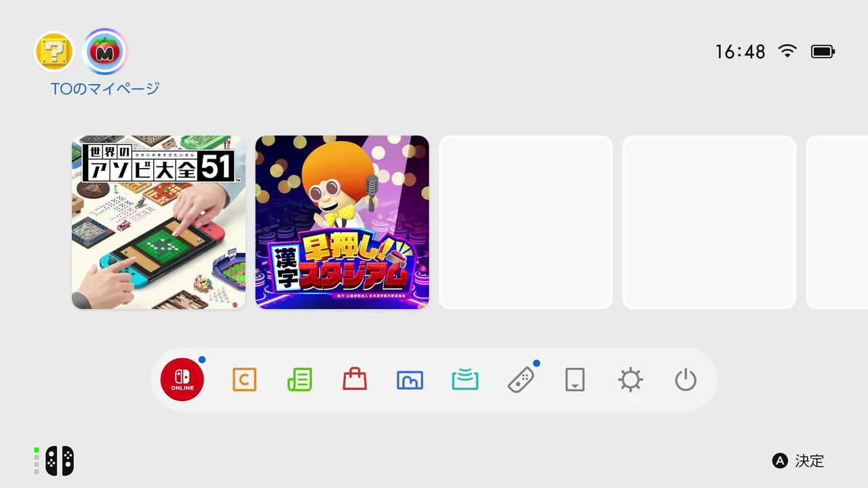This screenshot has height=488, width=868.
Task: Open teal GameShare icon
Action: (465, 380)
